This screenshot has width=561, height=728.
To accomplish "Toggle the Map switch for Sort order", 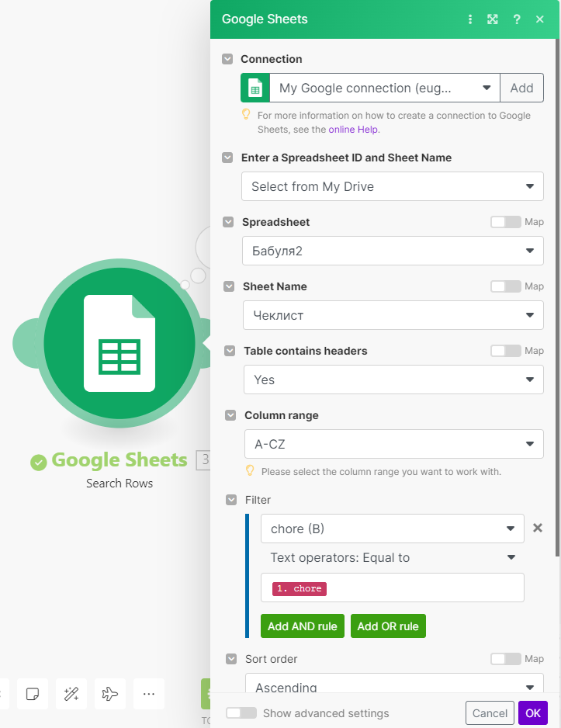I will (506, 659).
